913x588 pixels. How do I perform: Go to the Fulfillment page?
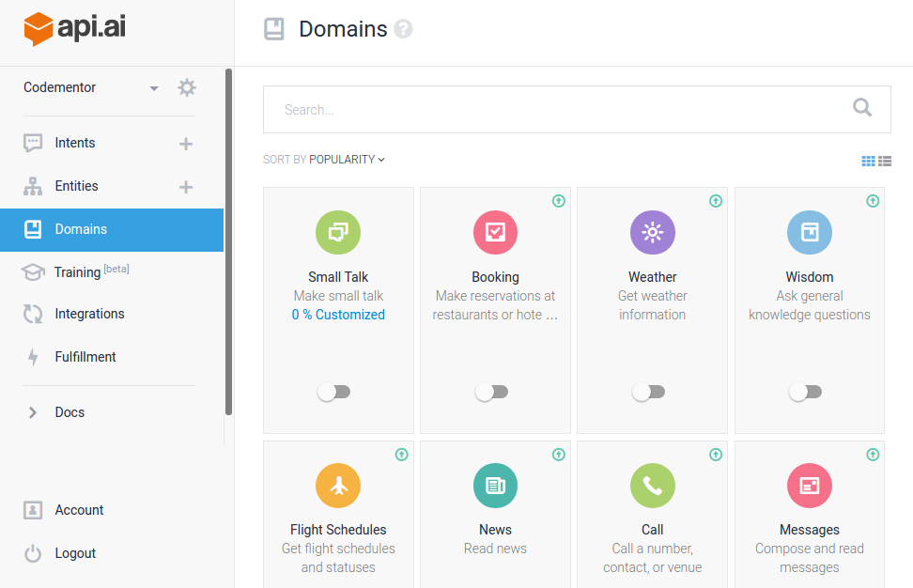[x=85, y=357]
